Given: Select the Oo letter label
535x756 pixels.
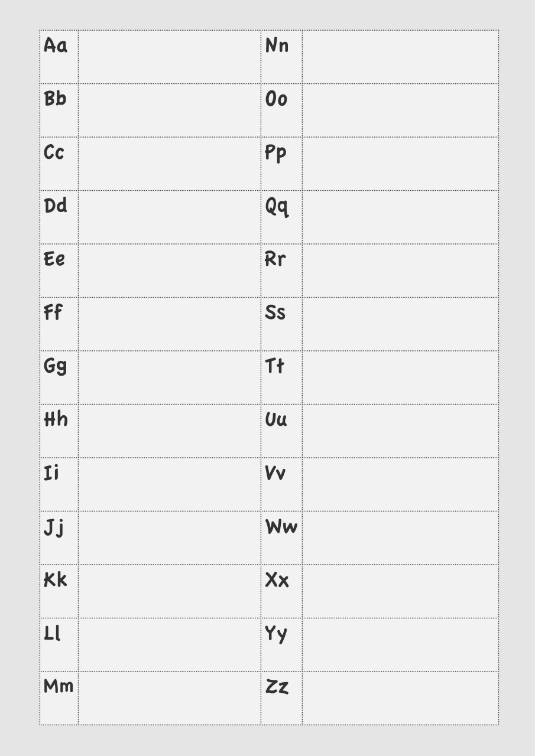Looking at the screenshot, I should point(276,99).
